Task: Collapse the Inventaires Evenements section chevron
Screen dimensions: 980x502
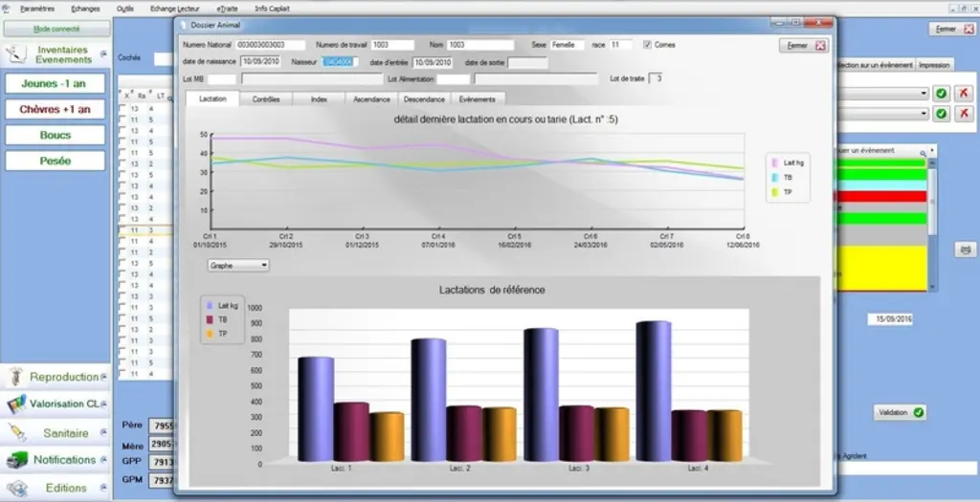Action: (x=103, y=54)
